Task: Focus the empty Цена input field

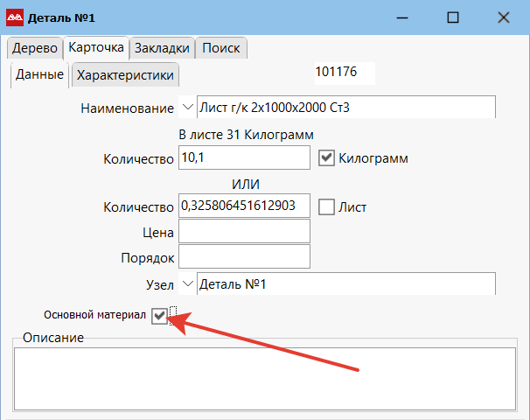Action: tap(244, 232)
